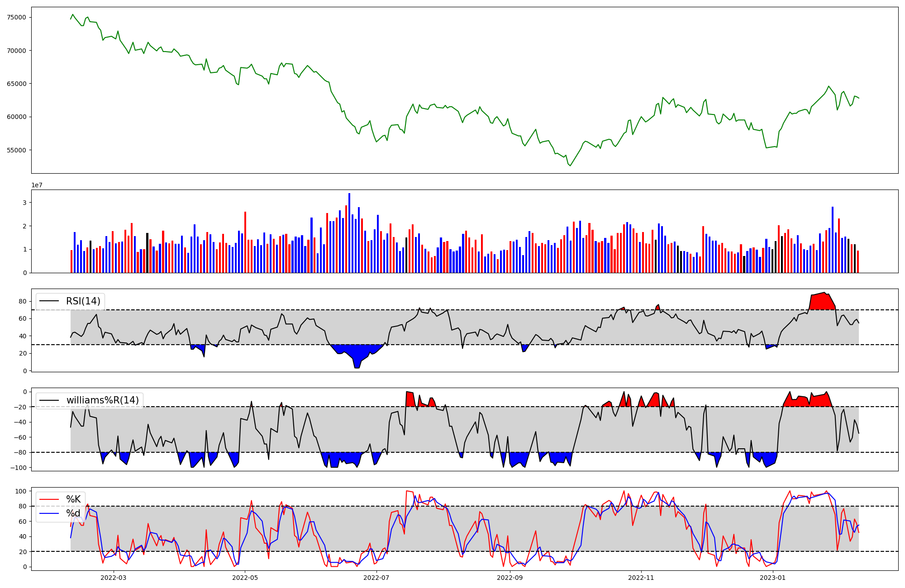Click the large red RSI overbought area
Image resolution: width=905 pixels, height=588 pixels.
[x=822, y=302]
